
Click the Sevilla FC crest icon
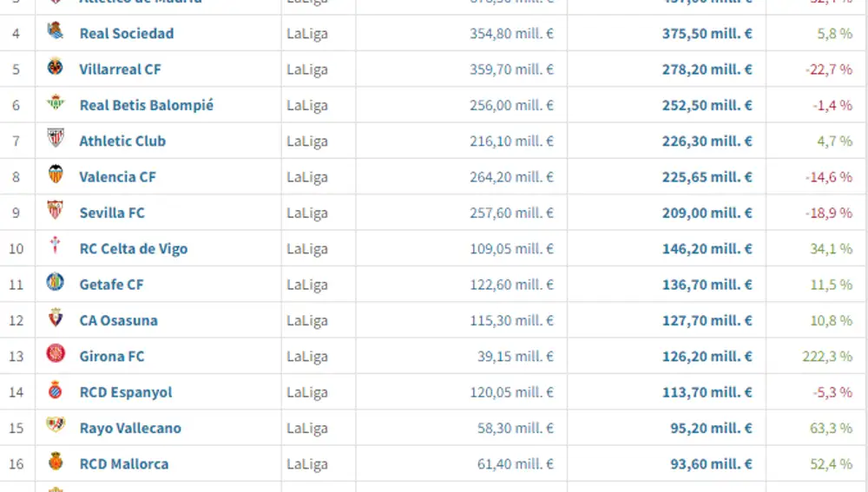point(56,210)
